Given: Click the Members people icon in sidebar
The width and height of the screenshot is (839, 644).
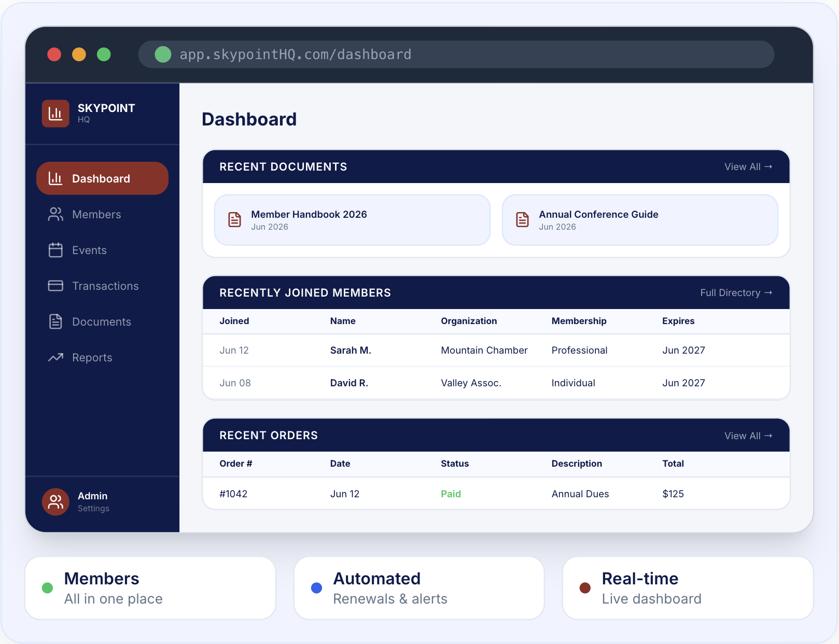Looking at the screenshot, I should [x=55, y=214].
